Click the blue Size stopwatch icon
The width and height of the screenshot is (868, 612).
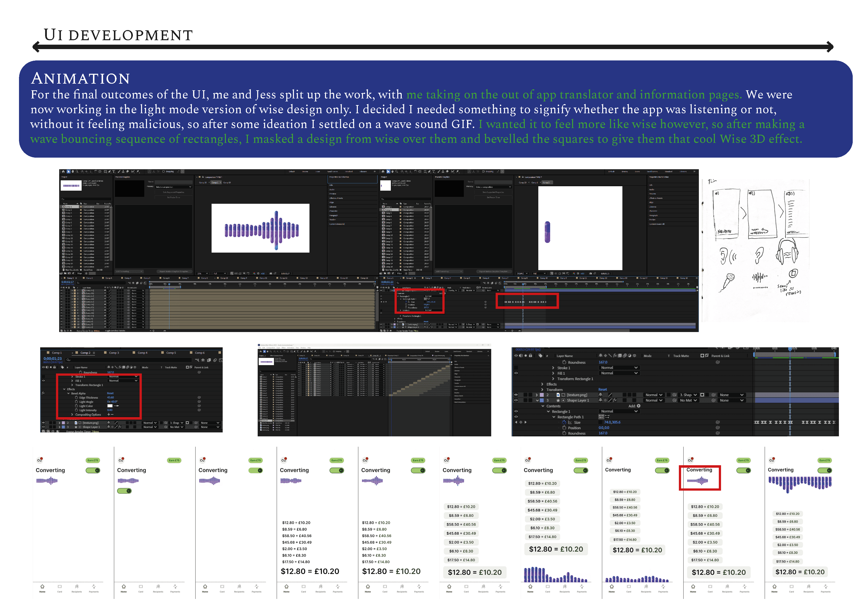[x=564, y=422]
